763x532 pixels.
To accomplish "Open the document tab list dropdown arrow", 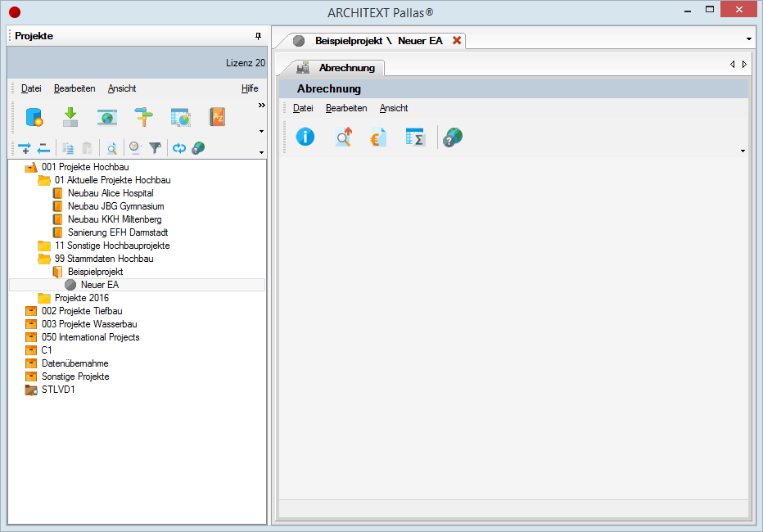I will coord(749,39).
